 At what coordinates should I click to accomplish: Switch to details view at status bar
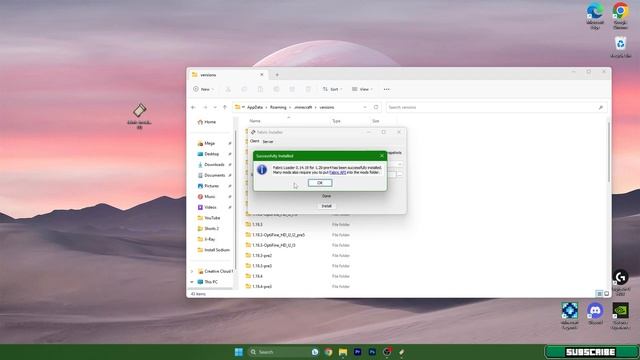599,294
